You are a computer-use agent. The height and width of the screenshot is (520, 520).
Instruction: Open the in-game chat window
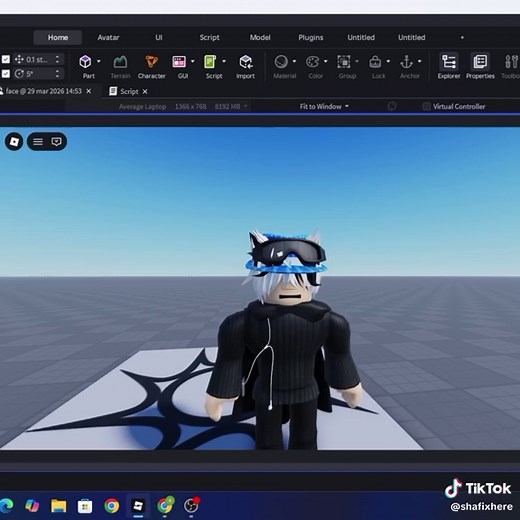click(56, 142)
